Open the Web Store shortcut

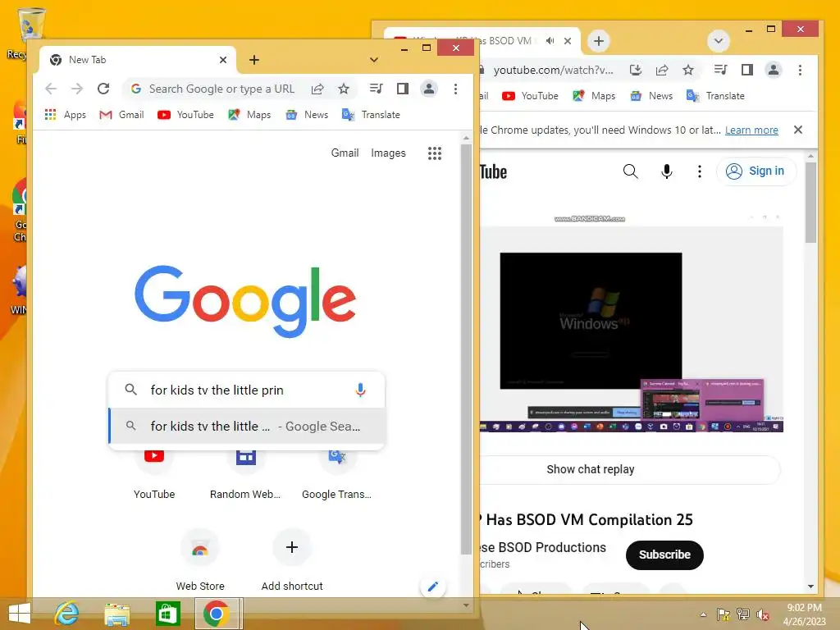tap(200, 560)
